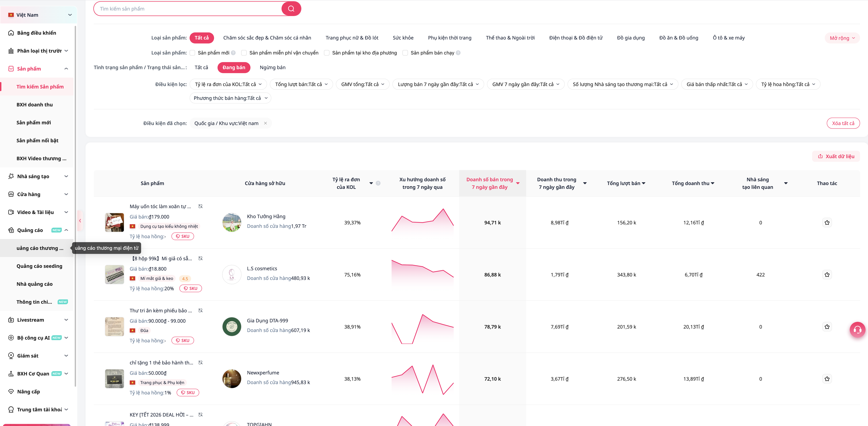
Task: Expand Tỷ lệ hoa hồng filter dropdown
Action: [788, 84]
